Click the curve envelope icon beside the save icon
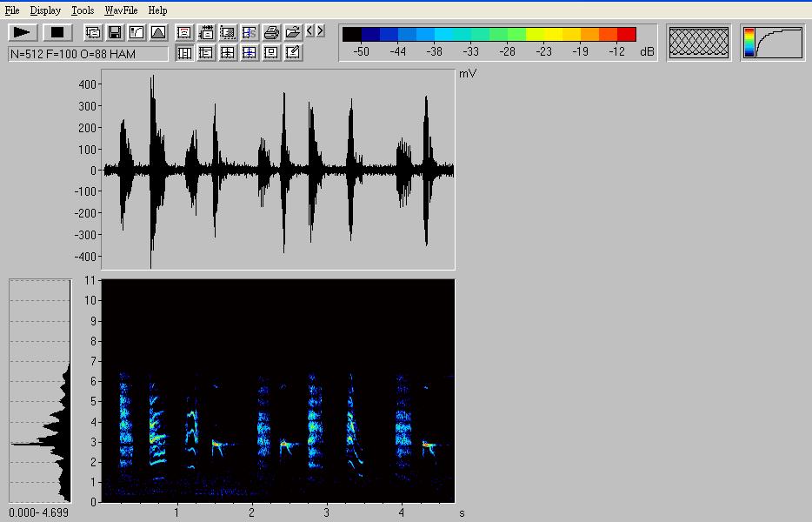This screenshot has height=522, width=812. [136, 32]
